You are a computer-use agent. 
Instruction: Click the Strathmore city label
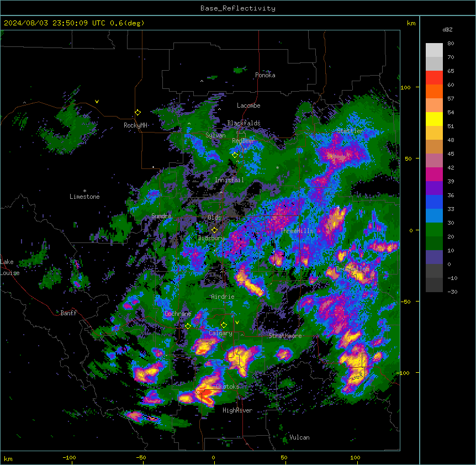pyautogui.click(x=285, y=336)
